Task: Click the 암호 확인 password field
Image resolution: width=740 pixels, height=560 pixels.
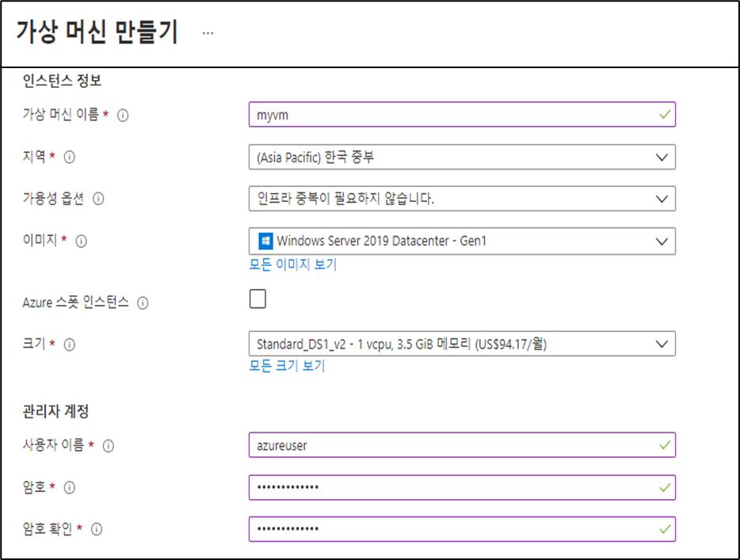Action: (x=462, y=529)
